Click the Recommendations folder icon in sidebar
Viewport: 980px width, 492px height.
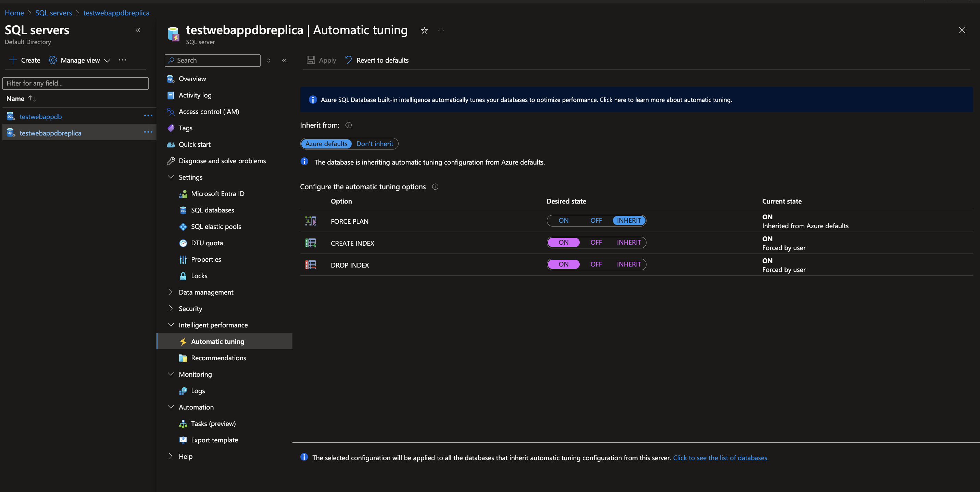[183, 358]
